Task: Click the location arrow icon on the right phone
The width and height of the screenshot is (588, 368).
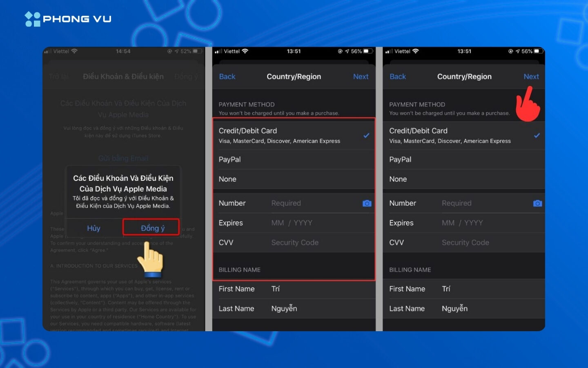Action: click(x=518, y=51)
